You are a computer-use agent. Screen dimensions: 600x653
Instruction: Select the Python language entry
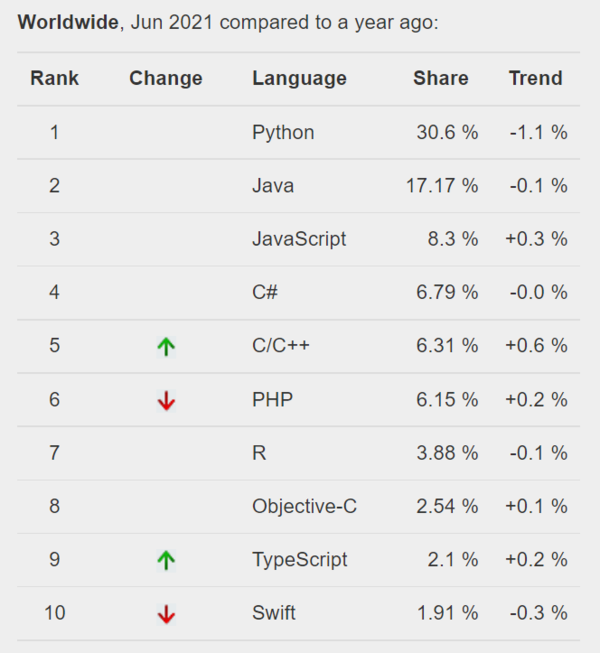(x=283, y=132)
